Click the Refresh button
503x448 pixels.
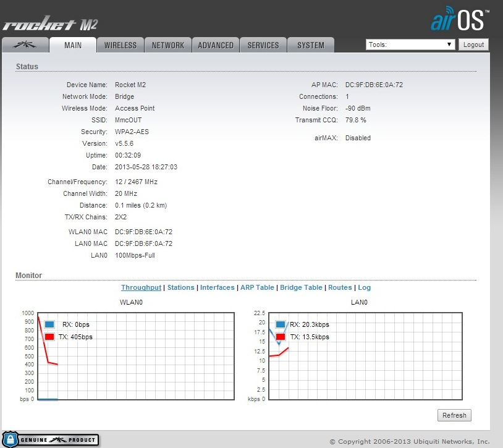tap(454, 415)
